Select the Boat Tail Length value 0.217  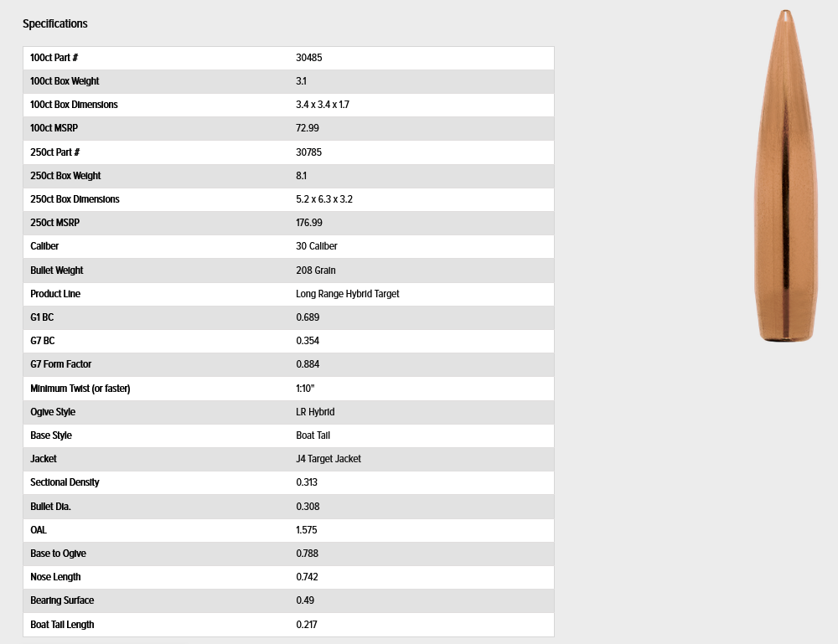[306, 624]
